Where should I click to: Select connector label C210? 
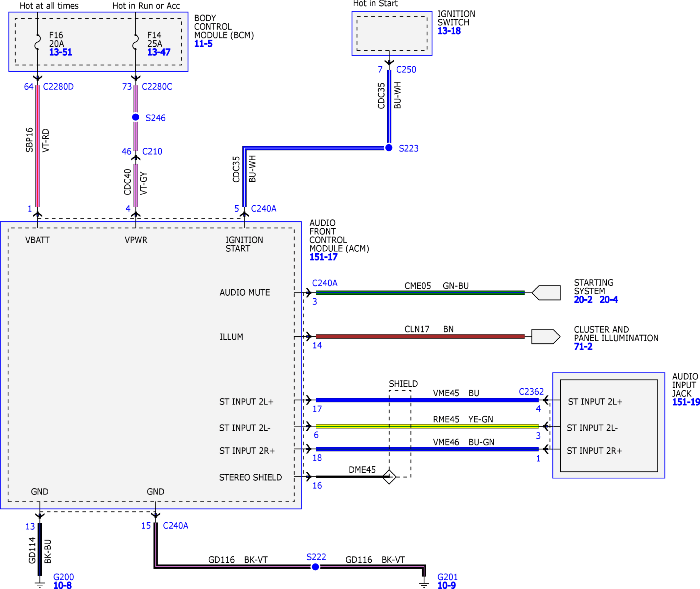coord(152,151)
